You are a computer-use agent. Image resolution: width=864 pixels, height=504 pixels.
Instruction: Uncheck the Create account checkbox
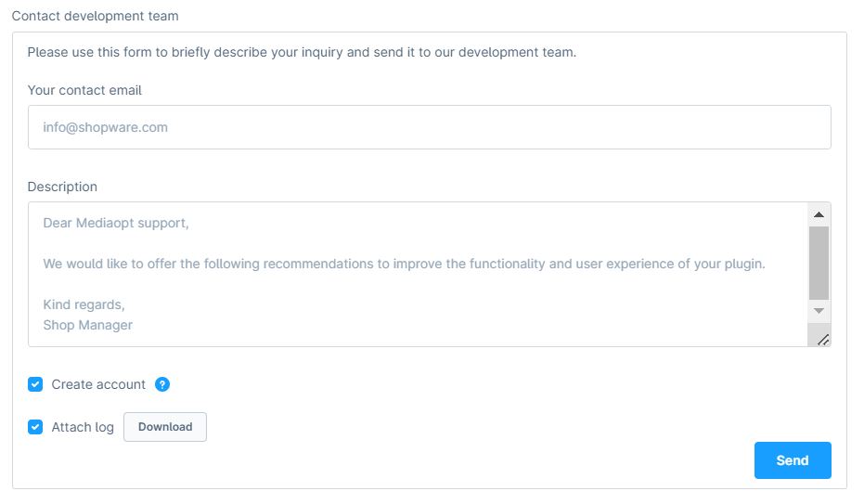click(x=35, y=384)
